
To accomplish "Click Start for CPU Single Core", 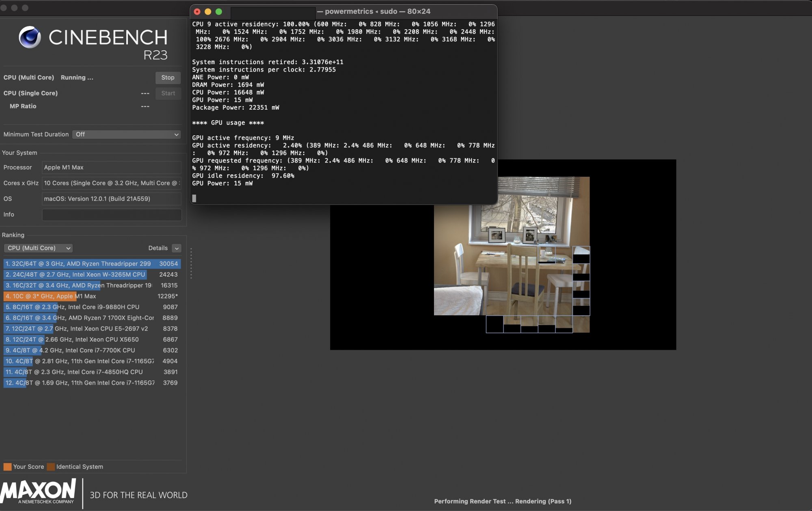I will pos(168,93).
